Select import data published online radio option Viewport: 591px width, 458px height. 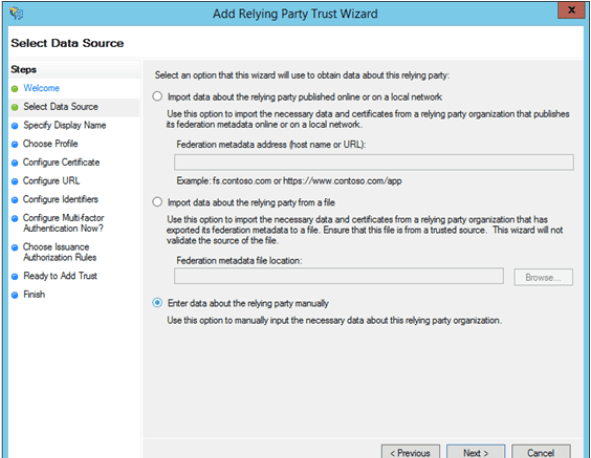click(157, 97)
